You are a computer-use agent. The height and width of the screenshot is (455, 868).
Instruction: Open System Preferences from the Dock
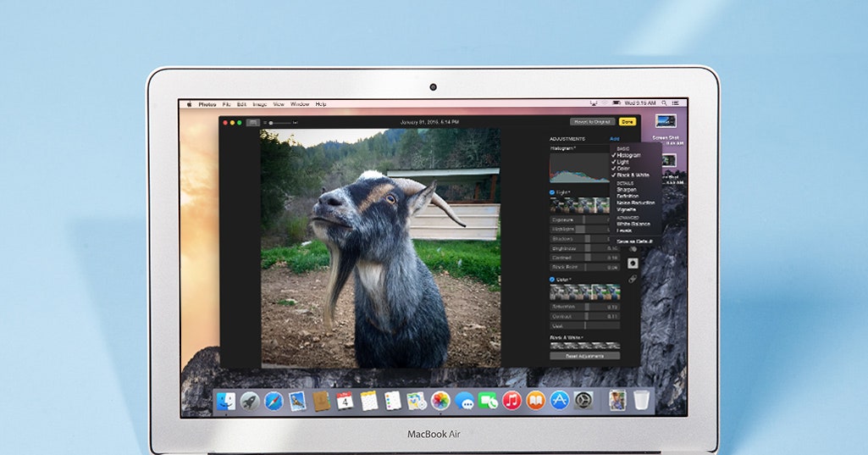coord(583,401)
